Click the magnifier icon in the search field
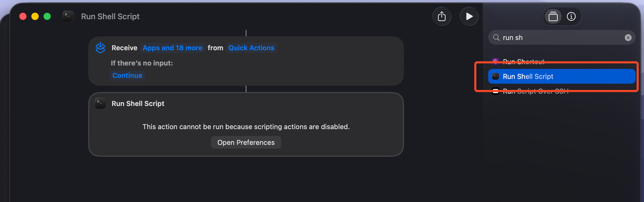 click(x=496, y=37)
